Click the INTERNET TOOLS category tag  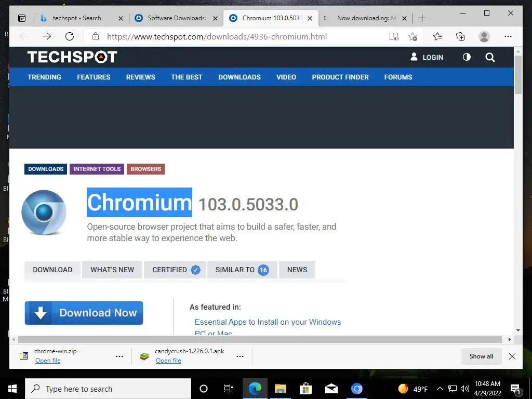tap(97, 169)
